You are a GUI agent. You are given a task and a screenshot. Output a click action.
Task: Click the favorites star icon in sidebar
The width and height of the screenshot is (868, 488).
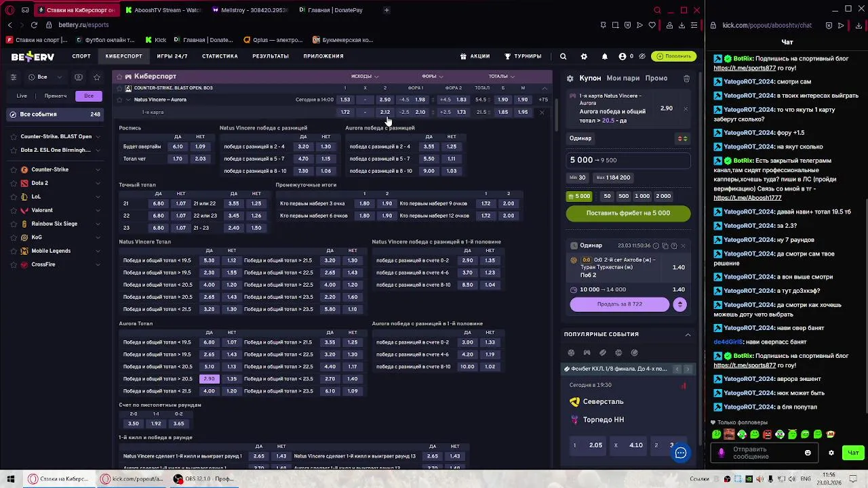[97, 77]
